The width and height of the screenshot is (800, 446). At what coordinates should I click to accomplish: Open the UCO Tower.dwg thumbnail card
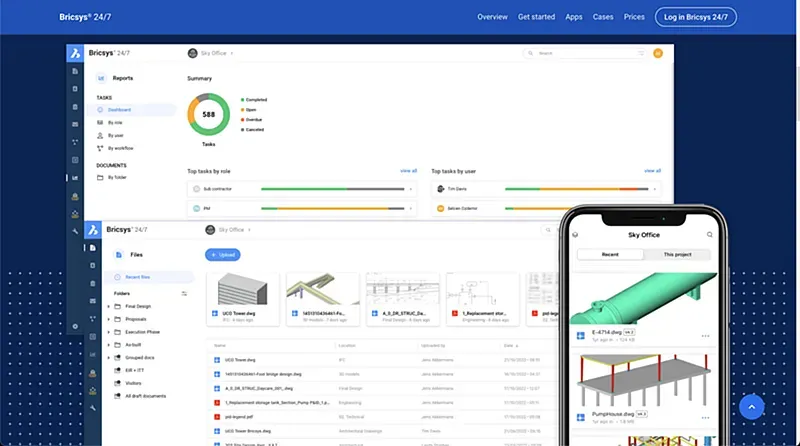coord(243,299)
